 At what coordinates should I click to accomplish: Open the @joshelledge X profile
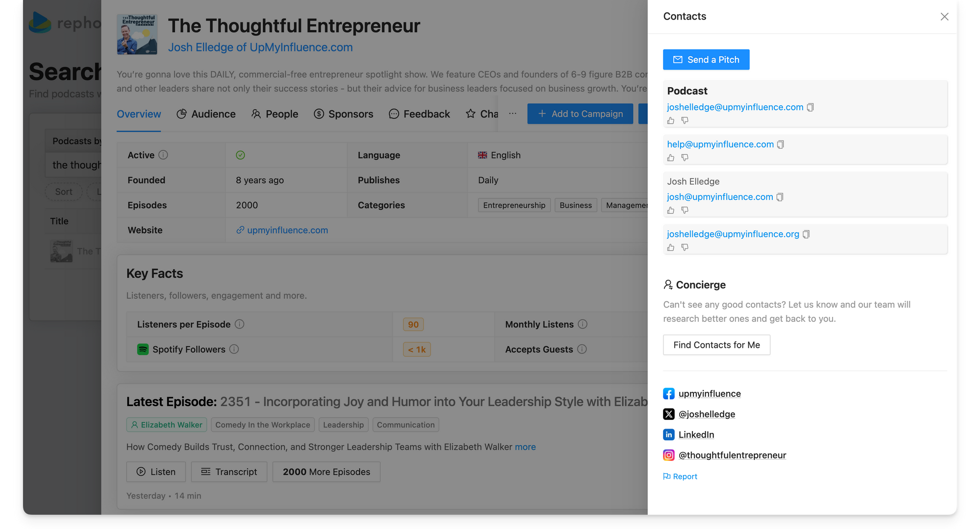tap(706, 414)
